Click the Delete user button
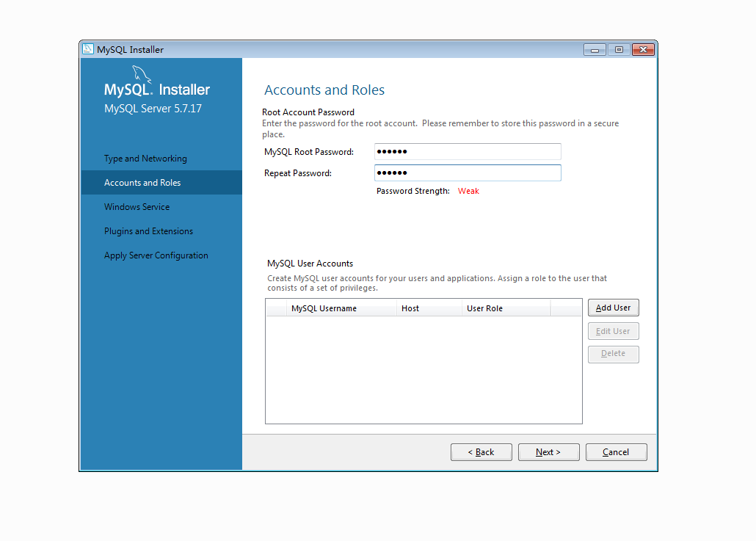 tap(614, 354)
